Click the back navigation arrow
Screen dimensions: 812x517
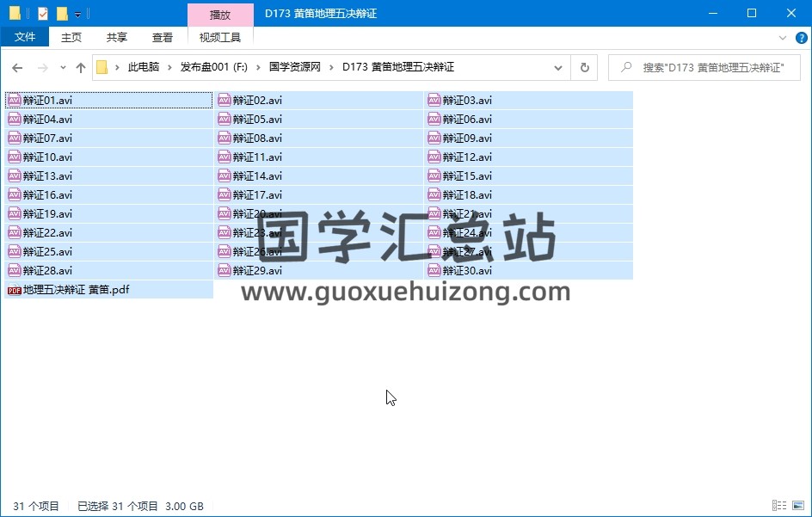point(17,68)
